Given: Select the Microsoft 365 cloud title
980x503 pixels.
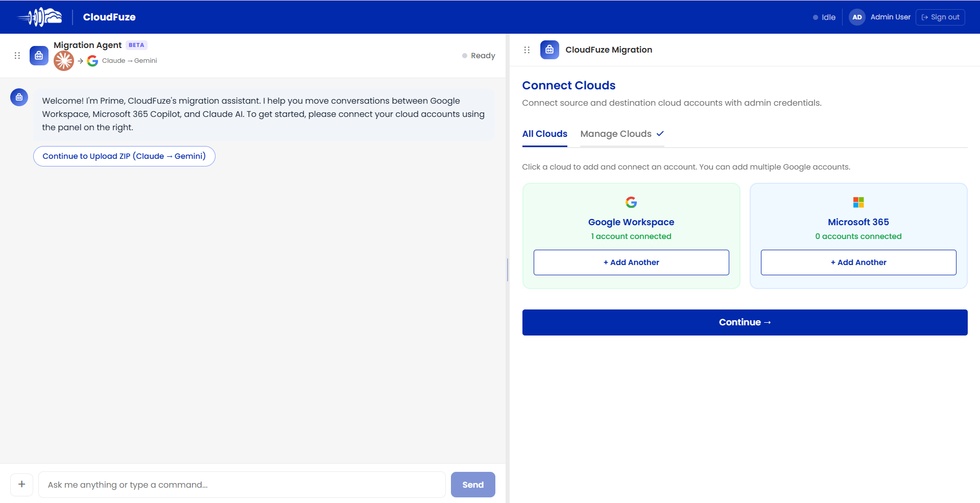Looking at the screenshot, I should (858, 222).
